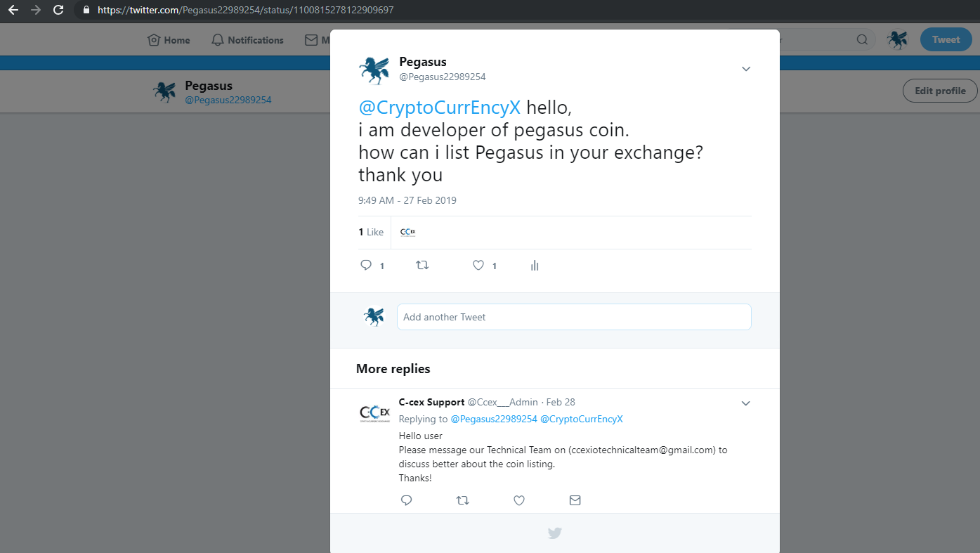The image size is (980, 553).
Task: Send C-cex Support reply via direct message icon
Action: pyautogui.click(x=575, y=500)
